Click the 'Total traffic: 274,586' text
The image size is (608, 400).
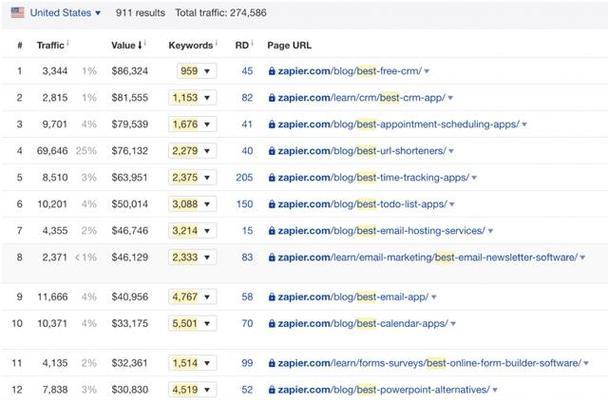221,13
